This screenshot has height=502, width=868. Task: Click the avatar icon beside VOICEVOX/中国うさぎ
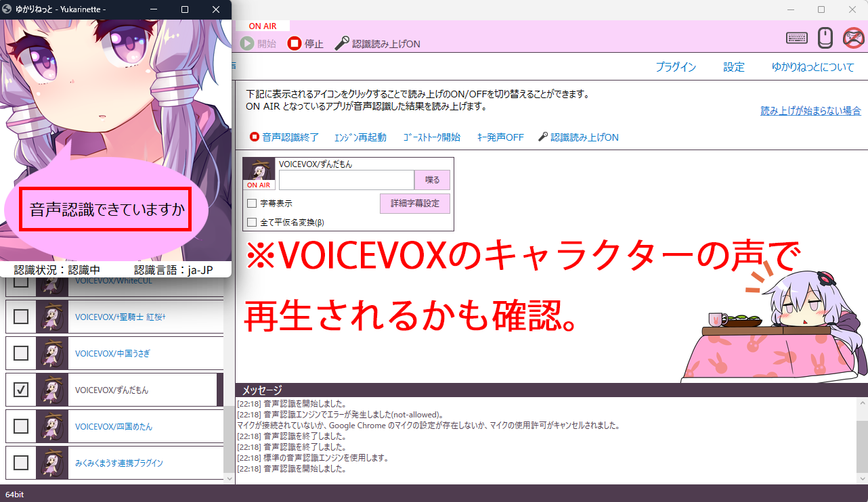52,352
